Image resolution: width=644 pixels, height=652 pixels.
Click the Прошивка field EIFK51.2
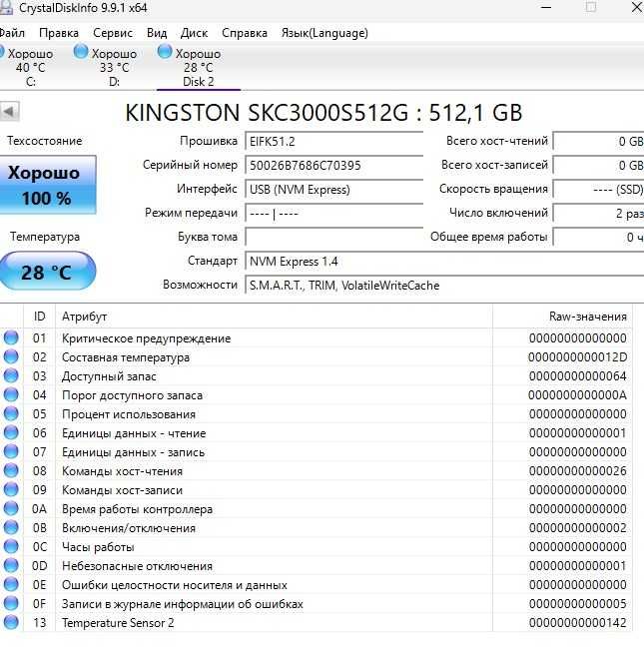coord(334,142)
